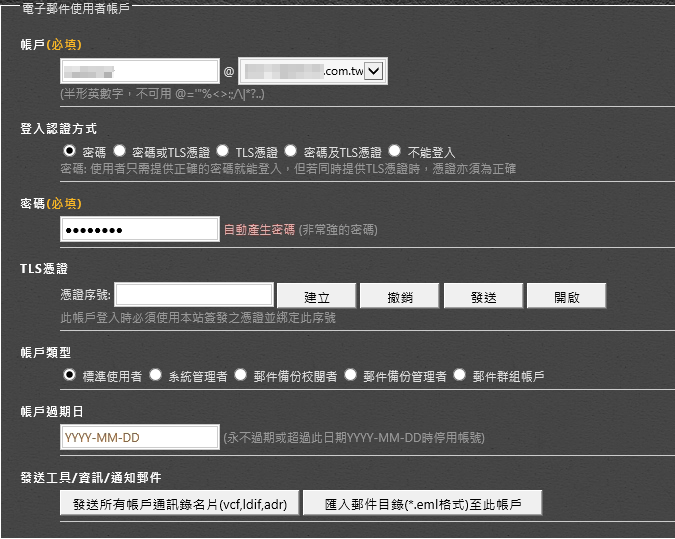Screen dimensions: 675x539
Task: Click the account expiry date field
Action: [139, 437]
